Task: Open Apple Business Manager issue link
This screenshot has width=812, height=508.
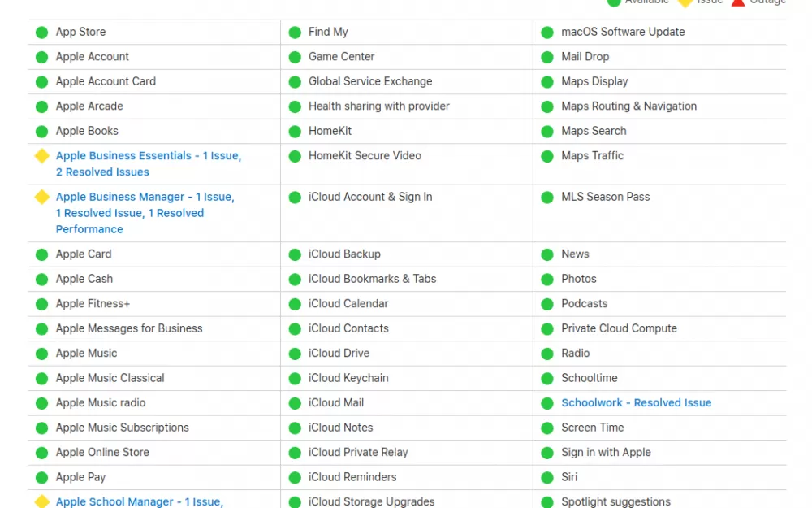Action: (145, 213)
